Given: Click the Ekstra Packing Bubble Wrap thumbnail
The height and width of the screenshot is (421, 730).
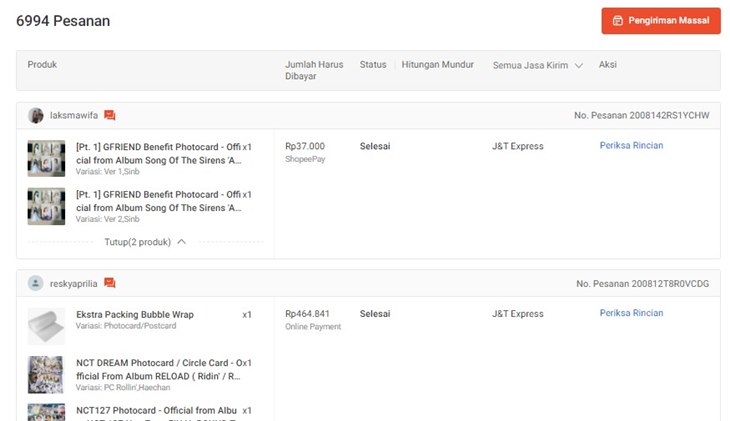Looking at the screenshot, I should [x=46, y=326].
